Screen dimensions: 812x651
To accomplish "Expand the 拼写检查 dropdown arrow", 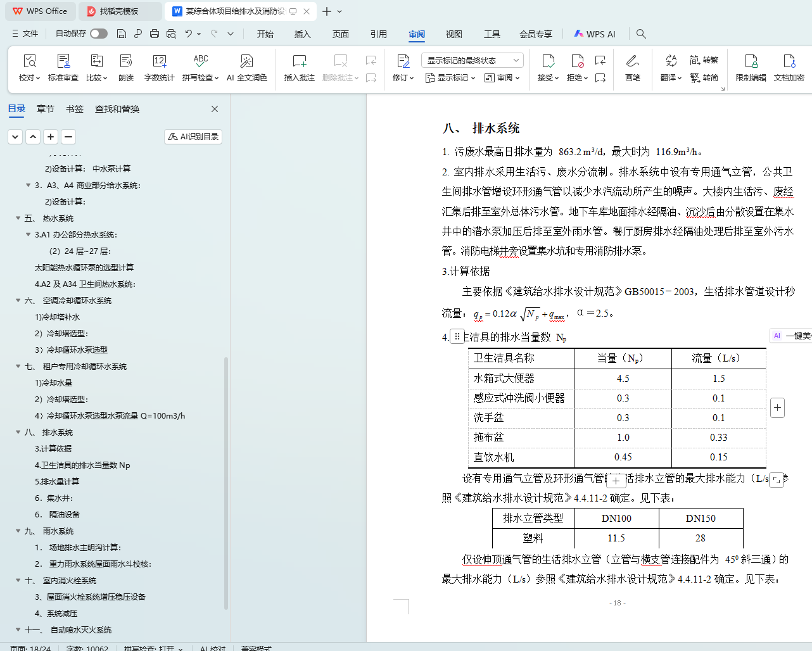I will coord(217,79).
